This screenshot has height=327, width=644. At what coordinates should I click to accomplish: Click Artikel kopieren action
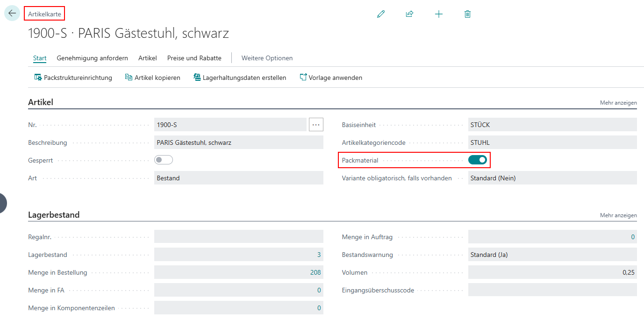click(153, 78)
